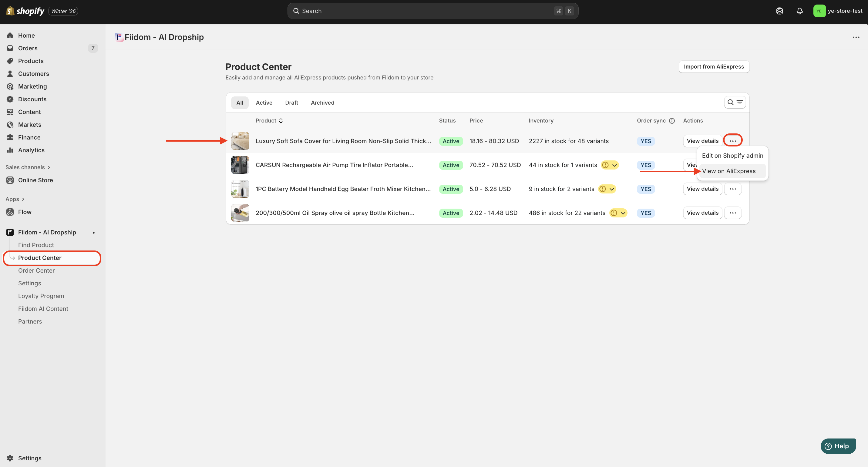Switch to the Draft tab
868x467 pixels.
pyautogui.click(x=291, y=103)
